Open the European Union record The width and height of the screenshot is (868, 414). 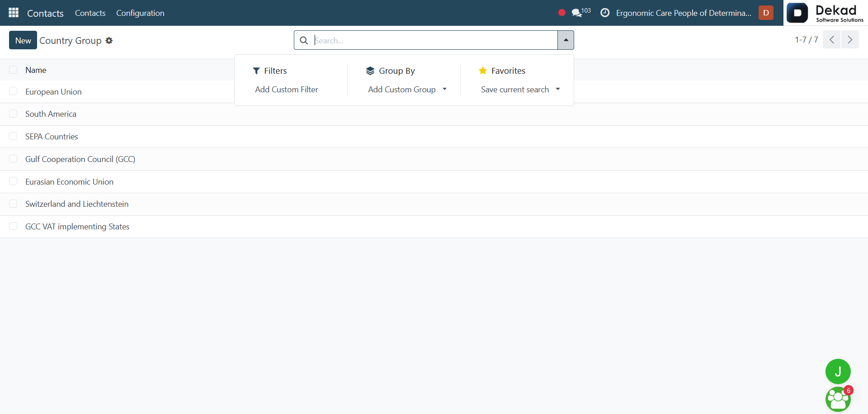pyautogui.click(x=53, y=91)
